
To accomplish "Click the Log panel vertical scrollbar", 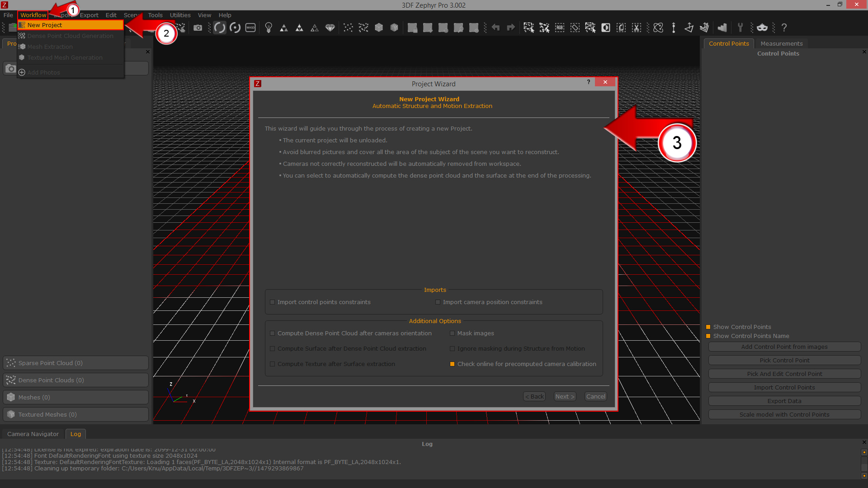I will coord(864,464).
